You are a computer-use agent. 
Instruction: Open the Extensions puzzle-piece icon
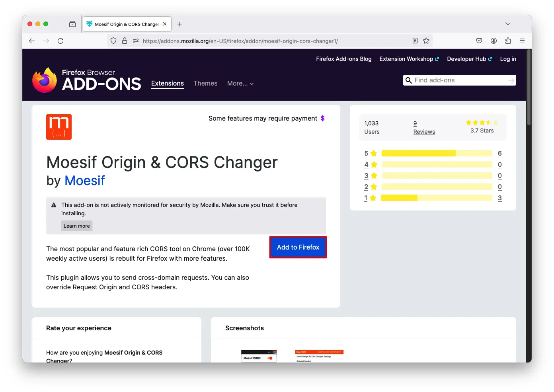point(508,41)
